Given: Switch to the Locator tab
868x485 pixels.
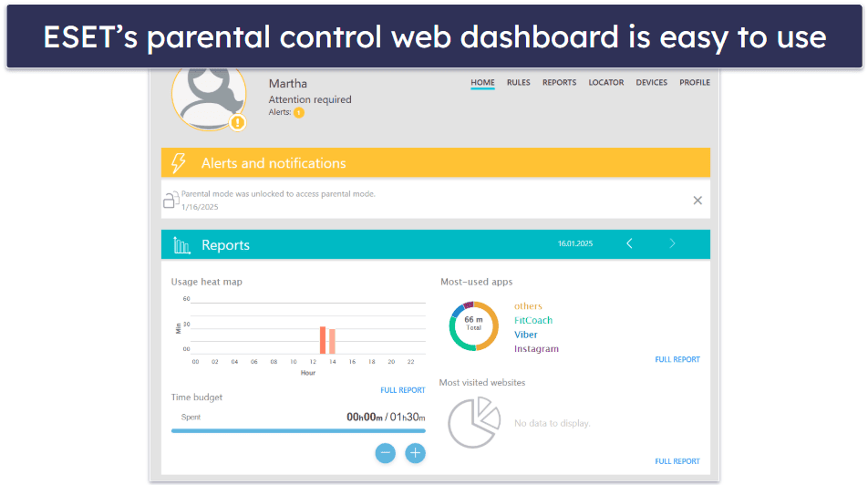Looking at the screenshot, I should tap(606, 83).
